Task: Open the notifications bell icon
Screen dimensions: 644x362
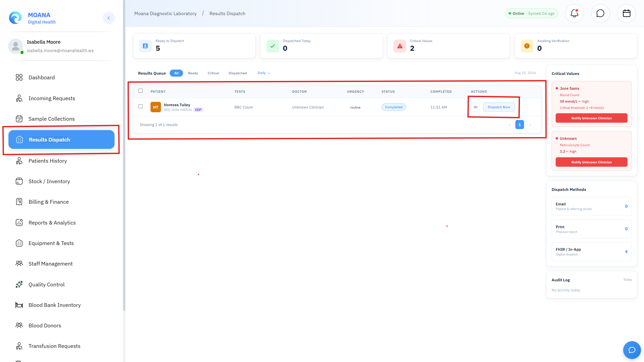Action: coord(574,13)
